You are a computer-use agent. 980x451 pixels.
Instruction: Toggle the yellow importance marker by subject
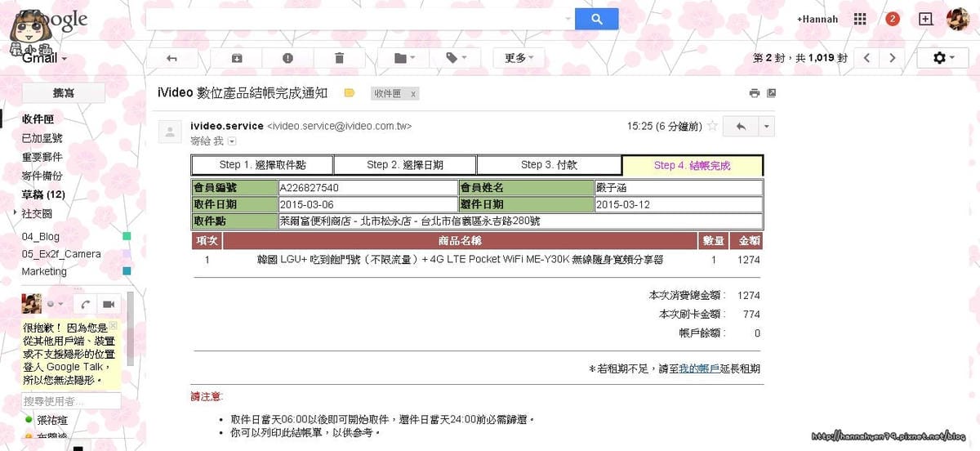point(350,93)
